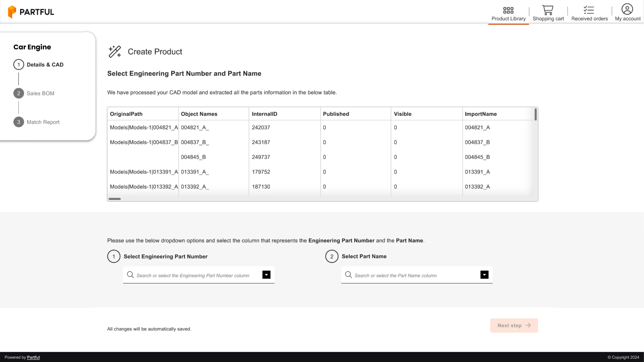Click InternalID value 249737
Image resolution: width=644 pixels, height=362 pixels.
(x=261, y=157)
